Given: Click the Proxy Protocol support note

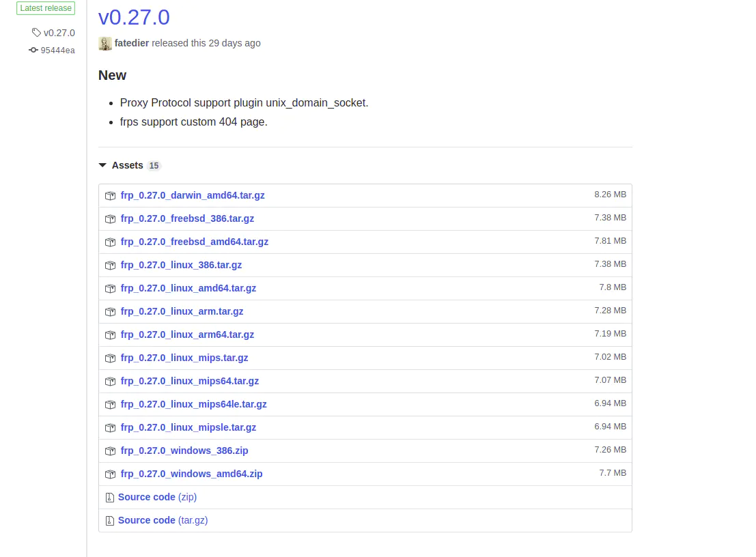Looking at the screenshot, I should coord(244,102).
